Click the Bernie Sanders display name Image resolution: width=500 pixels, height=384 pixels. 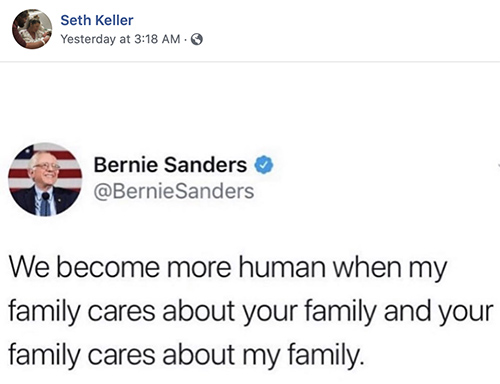coord(170,165)
